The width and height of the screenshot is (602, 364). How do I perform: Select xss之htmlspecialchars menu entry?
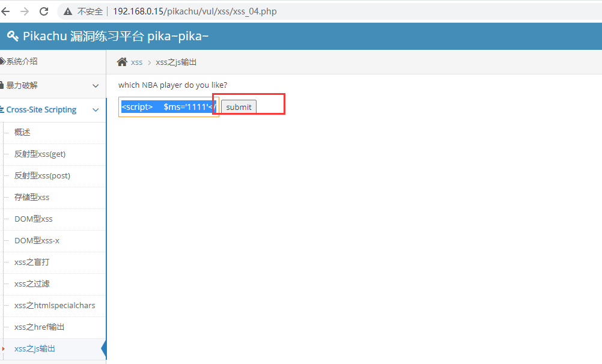55,305
